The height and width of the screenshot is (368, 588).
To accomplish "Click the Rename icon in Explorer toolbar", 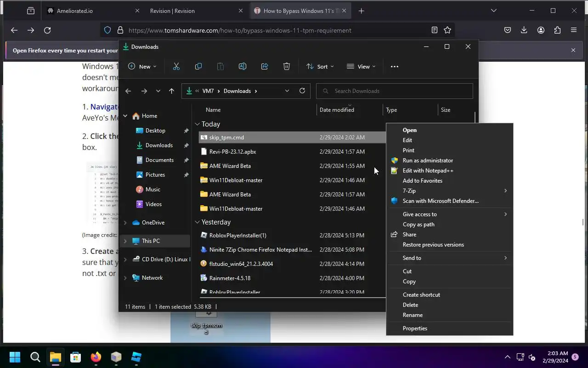I will tap(243, 66).
